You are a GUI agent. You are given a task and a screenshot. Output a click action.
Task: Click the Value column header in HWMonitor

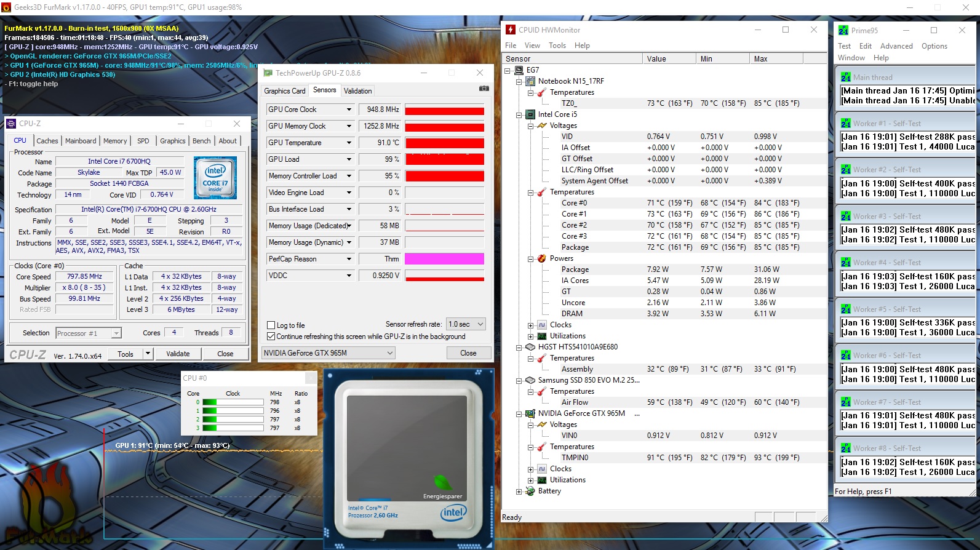(669, 59)
